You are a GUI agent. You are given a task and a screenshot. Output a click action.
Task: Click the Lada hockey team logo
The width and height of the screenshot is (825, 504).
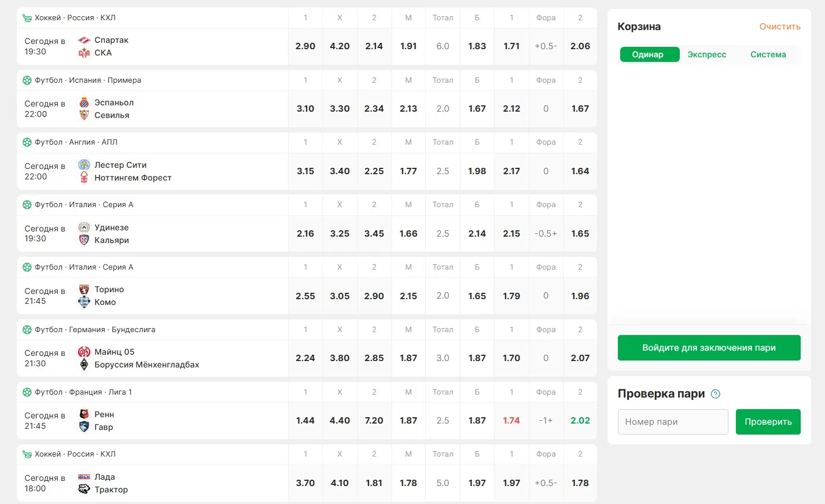[x=84, y=477]
